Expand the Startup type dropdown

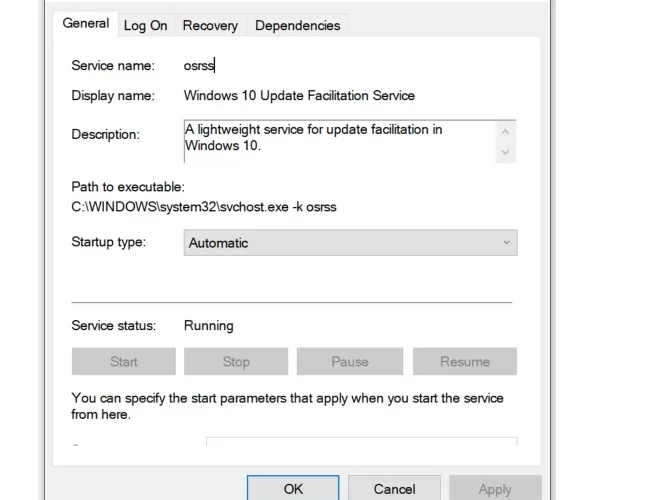tap(350, 243)
